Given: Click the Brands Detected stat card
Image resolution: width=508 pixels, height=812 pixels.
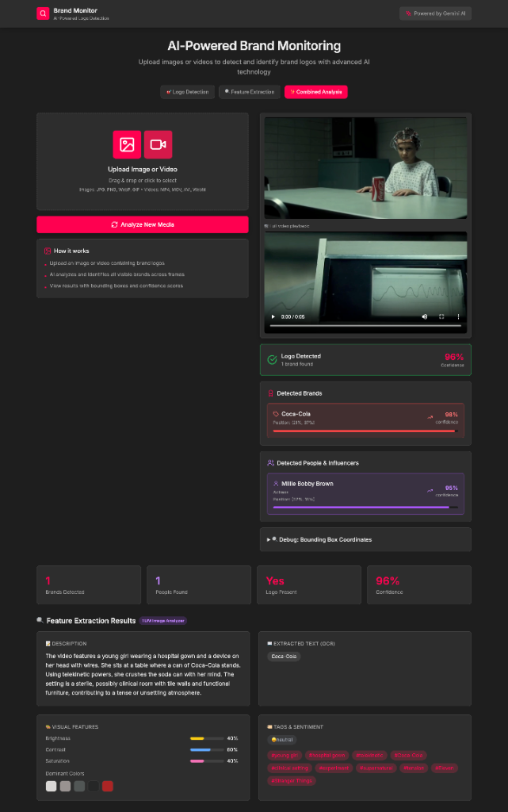Looking at the screenshot, I should coord(89,584).
